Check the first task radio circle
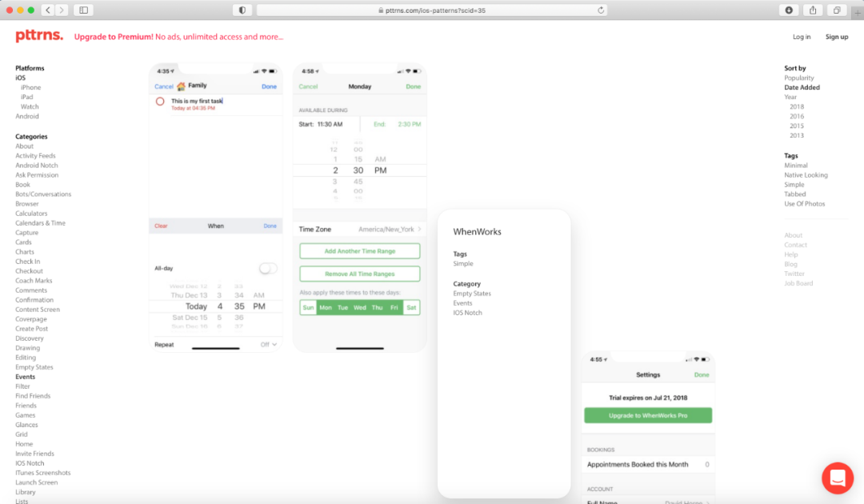Image resolution: width=864 pixels, height=504 pixels. pos(160,102)
